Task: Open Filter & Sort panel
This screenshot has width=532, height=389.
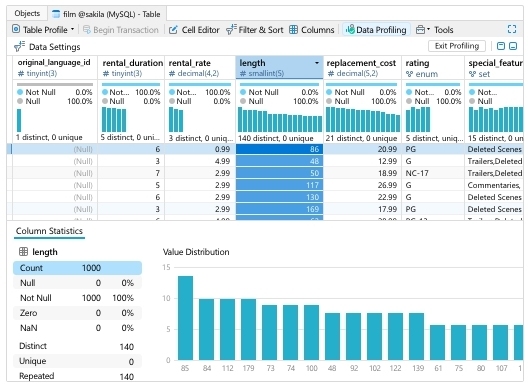Action: pyautogui.click(x=254, y=30)
